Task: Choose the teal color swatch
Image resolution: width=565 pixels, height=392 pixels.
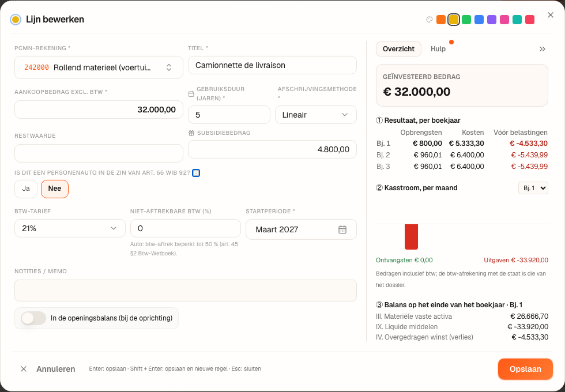Action: click(x=517, y=20)
